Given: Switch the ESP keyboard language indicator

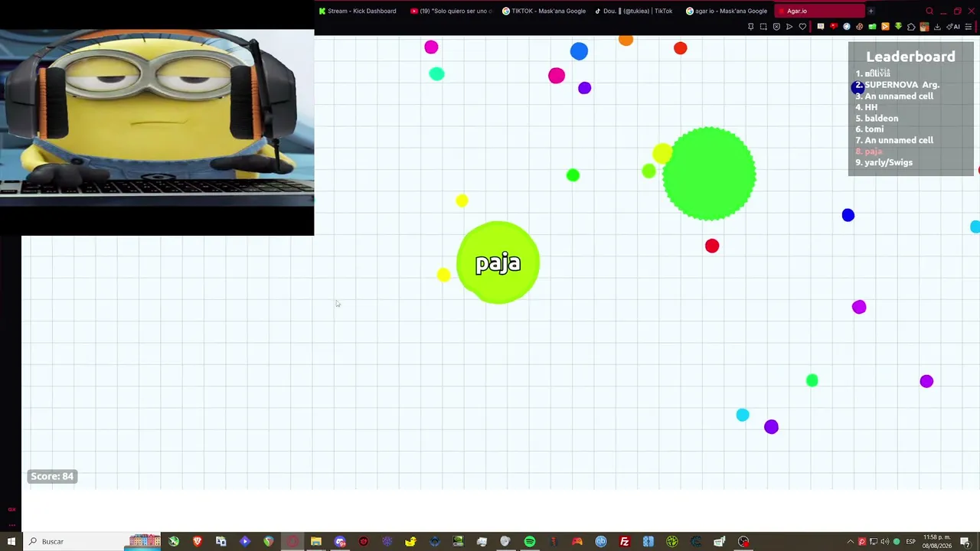Looking at the screenshot, I should [x=910, y=542].
